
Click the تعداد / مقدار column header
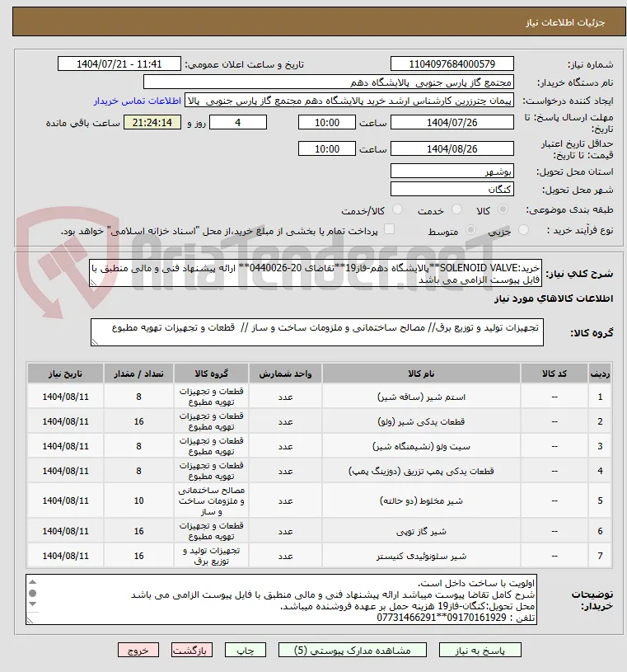(138, 374)
